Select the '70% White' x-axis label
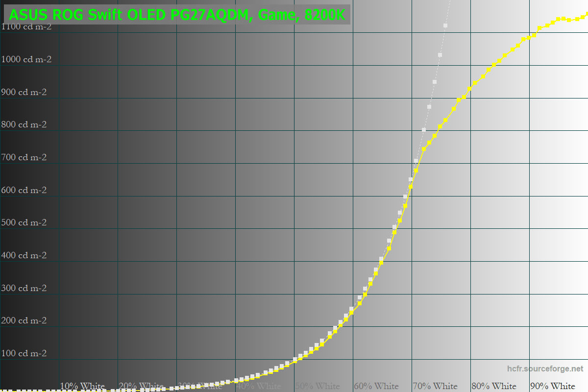The height and width of the screenshot is (392, 588). pos(435,386)
